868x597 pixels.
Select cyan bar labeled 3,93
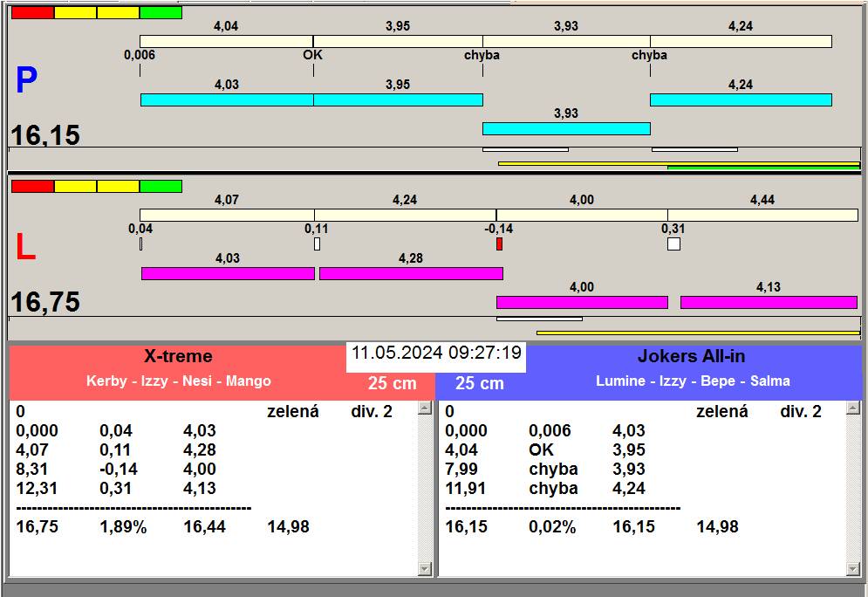pos(566,128)
